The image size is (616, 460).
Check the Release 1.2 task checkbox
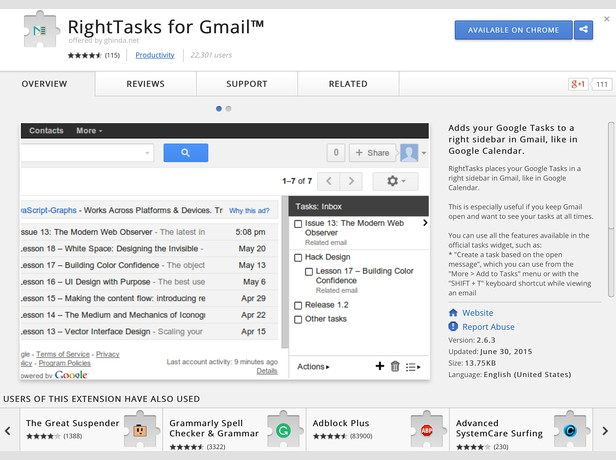click(298, 306)
